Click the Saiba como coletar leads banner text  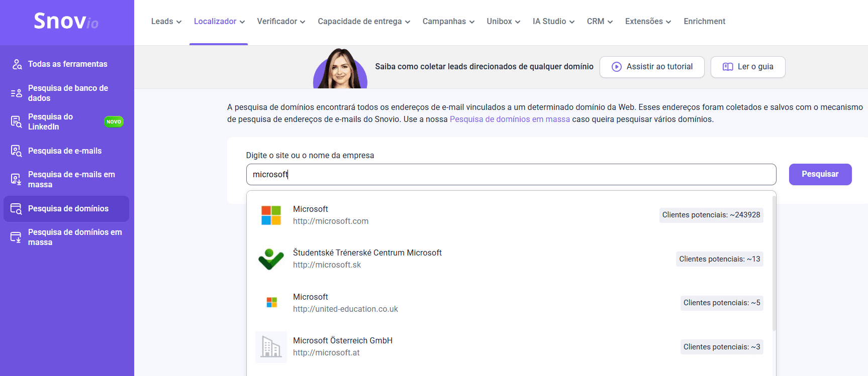[484, 67]
